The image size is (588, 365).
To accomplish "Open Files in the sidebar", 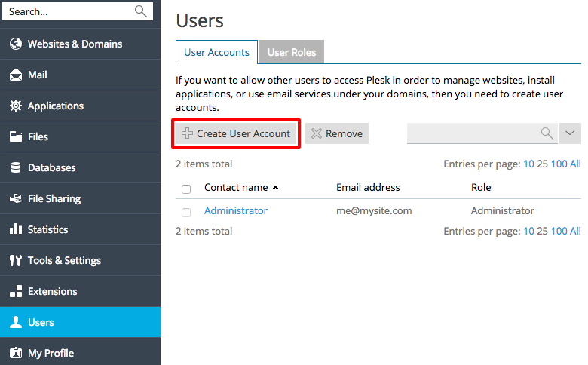I will (80, 136).
